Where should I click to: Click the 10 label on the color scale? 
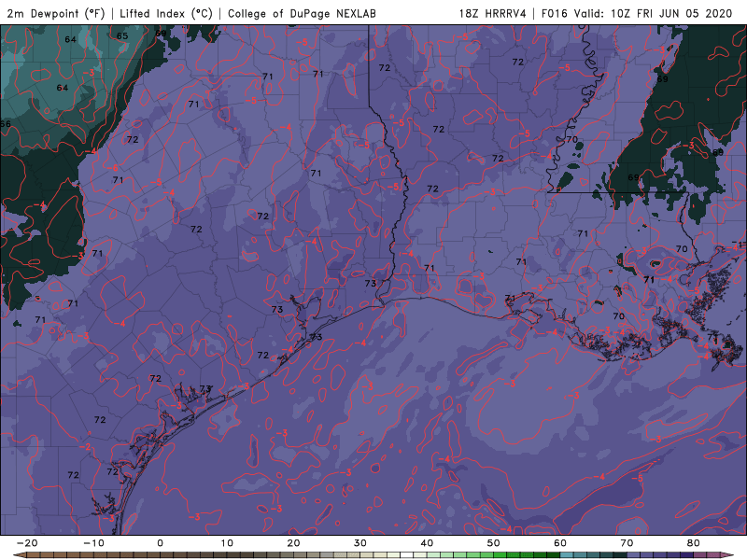(227, 543)
